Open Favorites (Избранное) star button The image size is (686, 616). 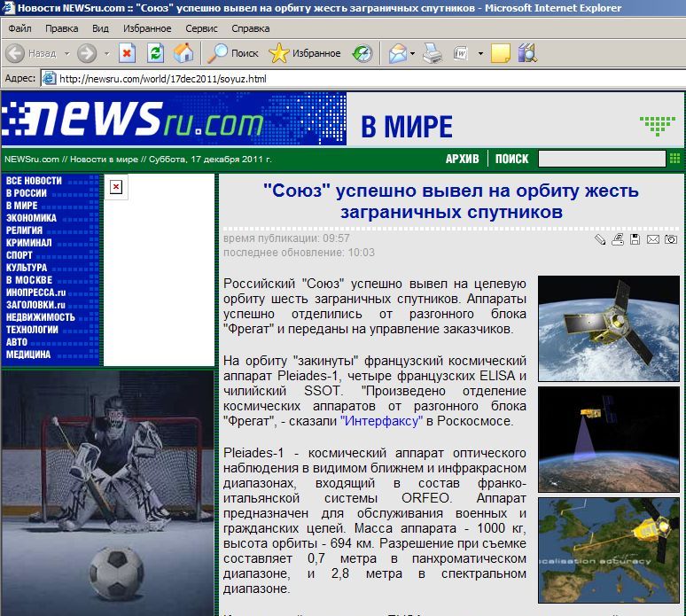pos(305,53)
